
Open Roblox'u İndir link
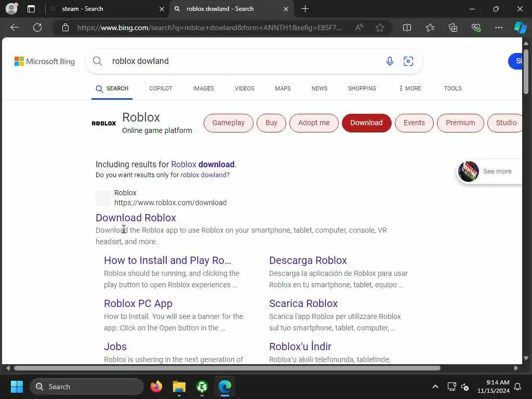coord(300,347)
